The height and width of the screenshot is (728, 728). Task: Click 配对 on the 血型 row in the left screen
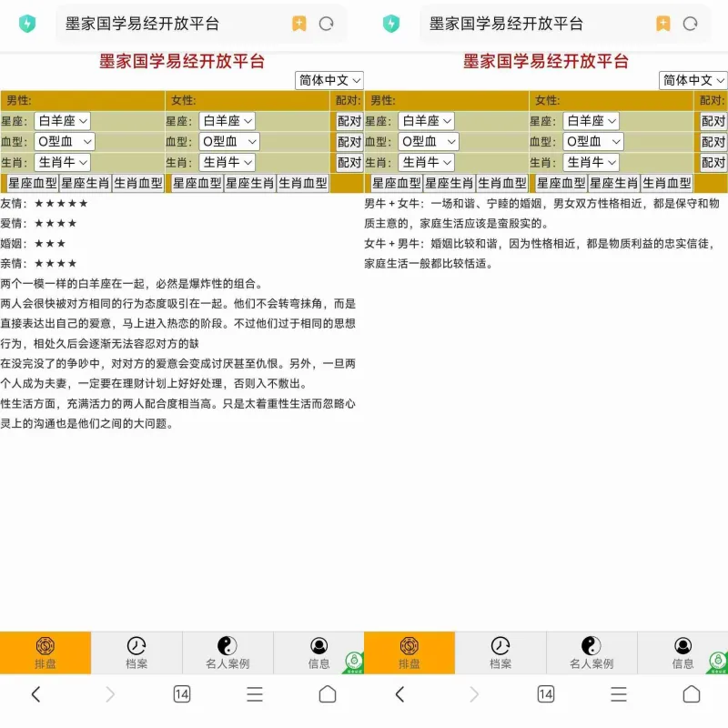(349, 142)
